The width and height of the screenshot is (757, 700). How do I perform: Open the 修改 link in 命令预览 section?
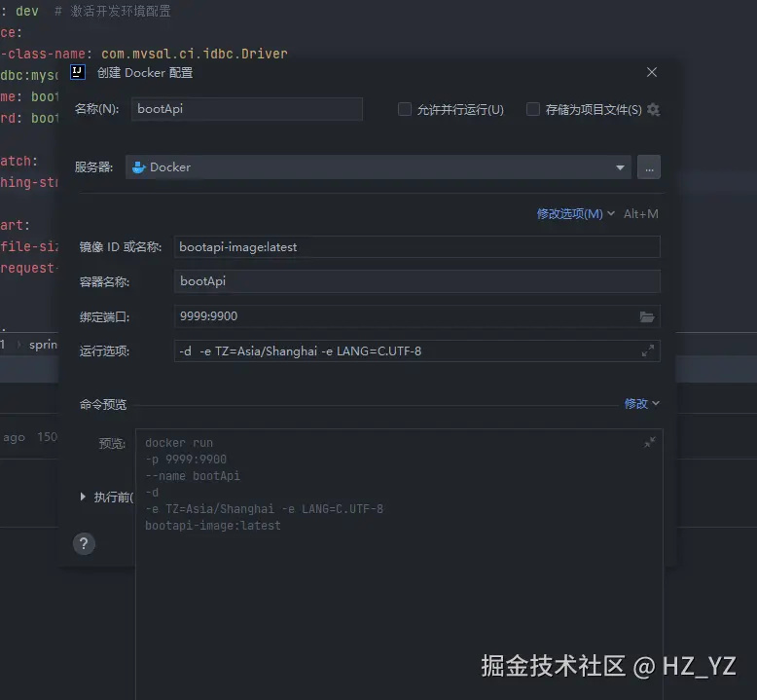[636, 403]
